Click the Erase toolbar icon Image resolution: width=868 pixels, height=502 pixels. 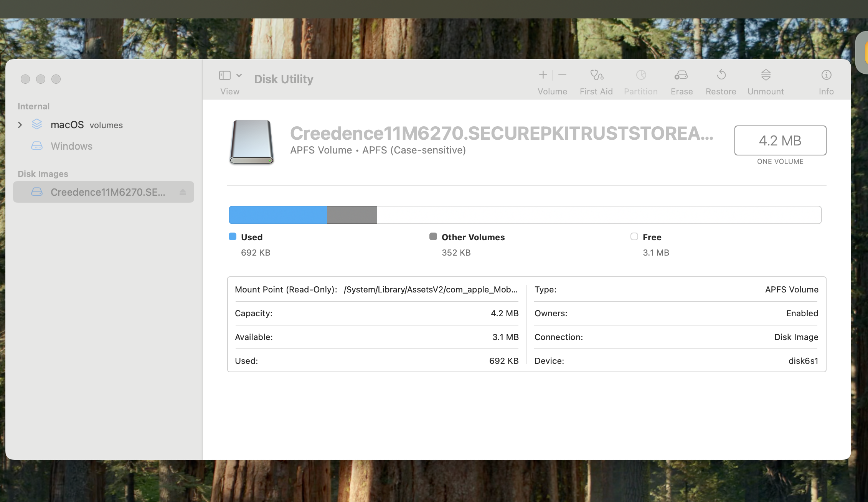coord(681,75)
